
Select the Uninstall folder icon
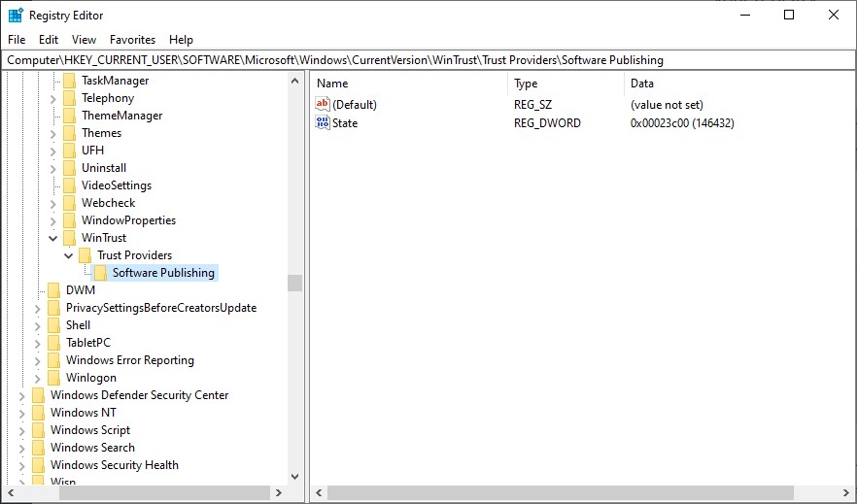[x=69, y=168]
